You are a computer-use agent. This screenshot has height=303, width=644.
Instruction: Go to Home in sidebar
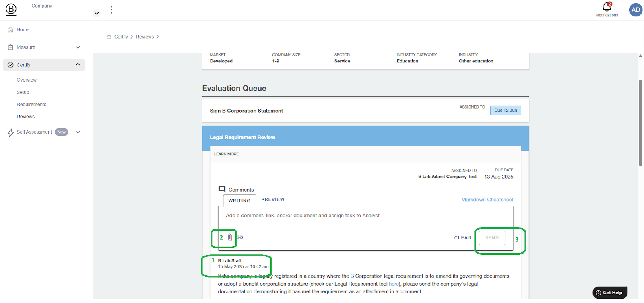(23, 30)
